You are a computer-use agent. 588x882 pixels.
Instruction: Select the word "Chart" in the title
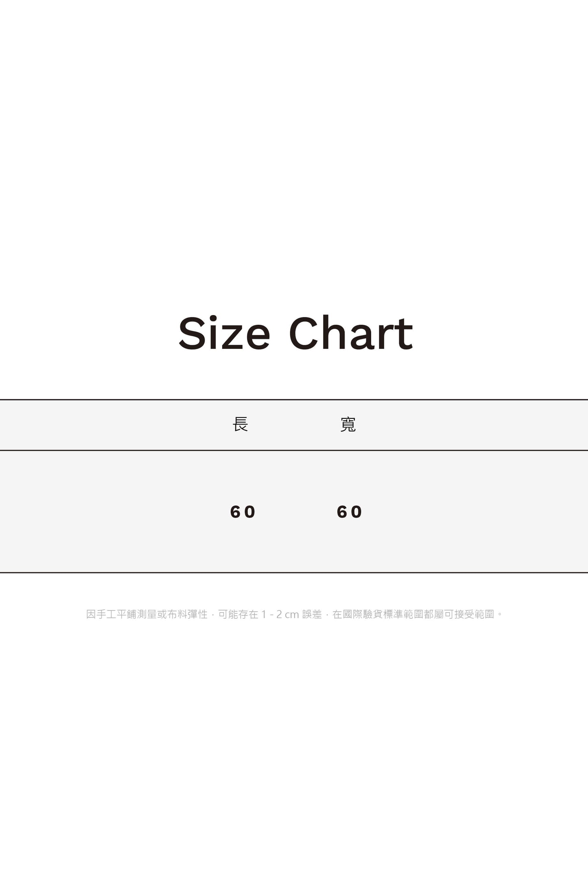click(x=351, y=333)
